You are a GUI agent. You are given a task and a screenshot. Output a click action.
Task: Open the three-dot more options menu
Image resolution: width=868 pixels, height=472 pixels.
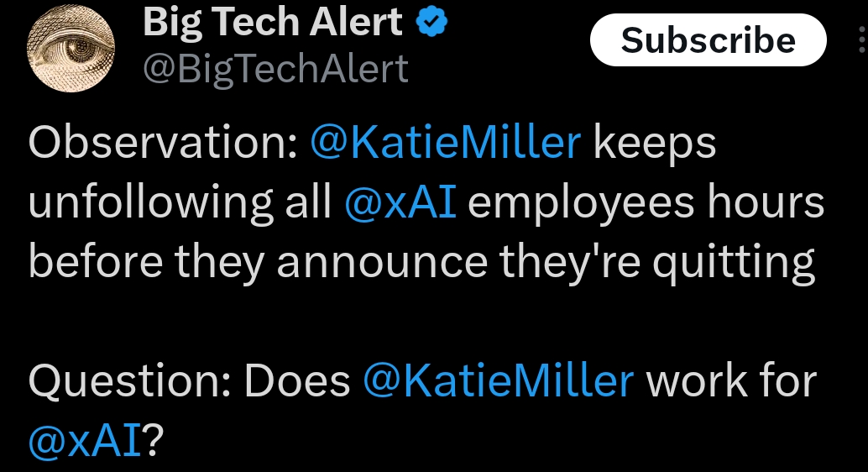point(860,40)
